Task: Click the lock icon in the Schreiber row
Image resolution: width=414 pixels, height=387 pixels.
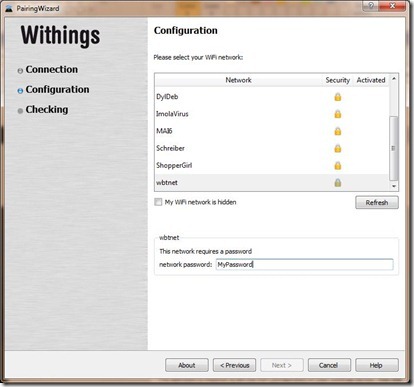Action: click(338, 148)
